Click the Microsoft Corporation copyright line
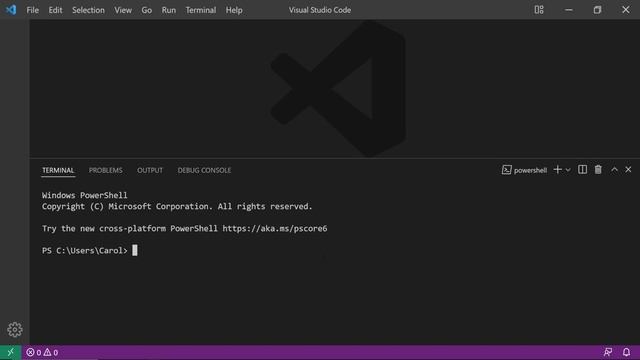 tap(177, 207)
